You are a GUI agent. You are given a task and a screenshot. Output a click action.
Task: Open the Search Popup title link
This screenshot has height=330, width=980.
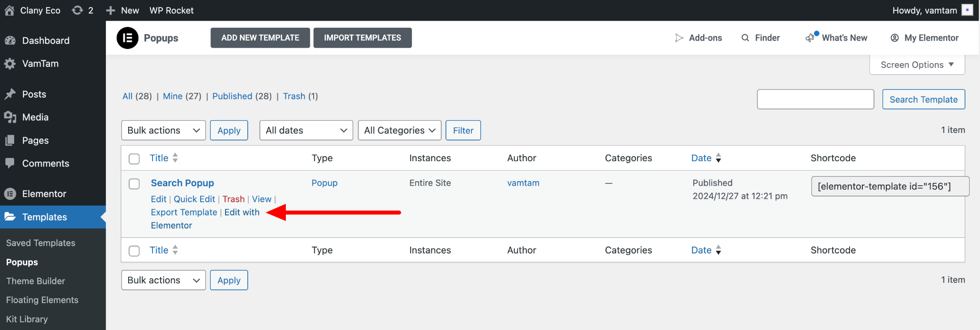click(182, 183)
